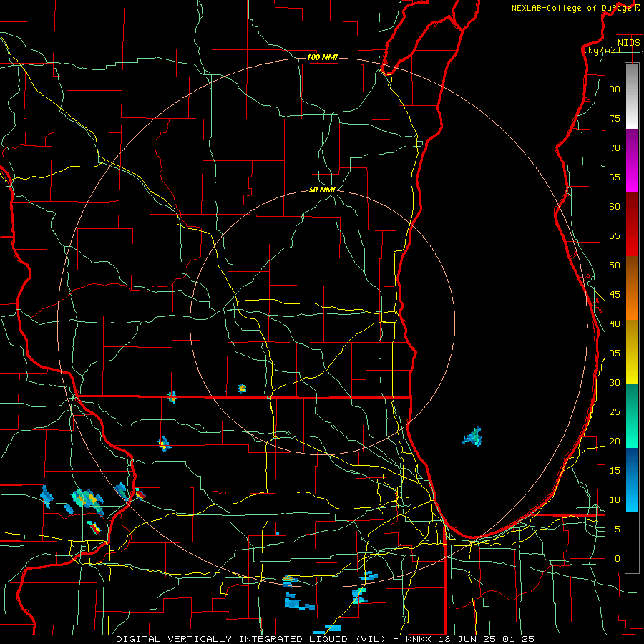Click the 18 JUN 25 01:25 timestamp
The height and width of the screenshot is (644, 644).
(x=487, y=639)
